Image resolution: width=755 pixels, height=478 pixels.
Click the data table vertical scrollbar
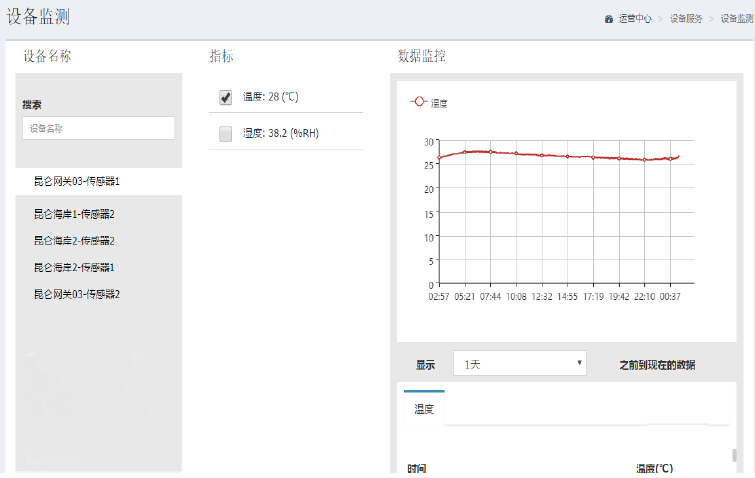[735, 455]
